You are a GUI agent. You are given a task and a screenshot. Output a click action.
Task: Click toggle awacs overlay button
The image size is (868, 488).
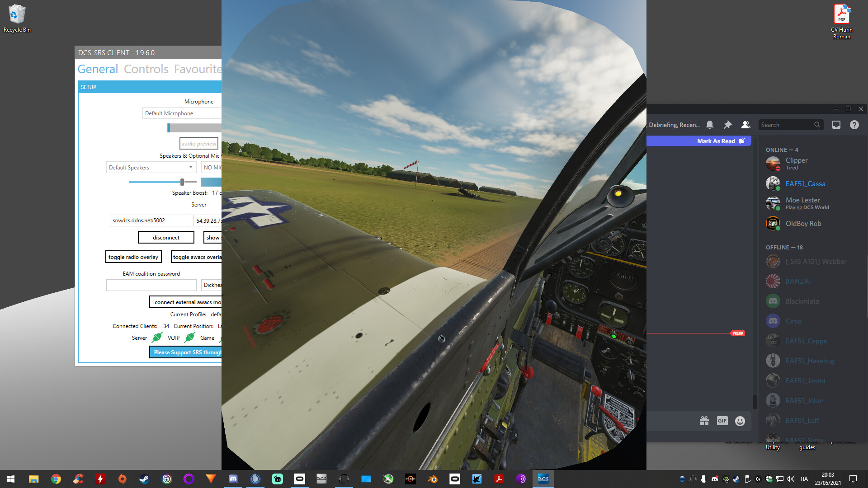click(x=196, y=257)
